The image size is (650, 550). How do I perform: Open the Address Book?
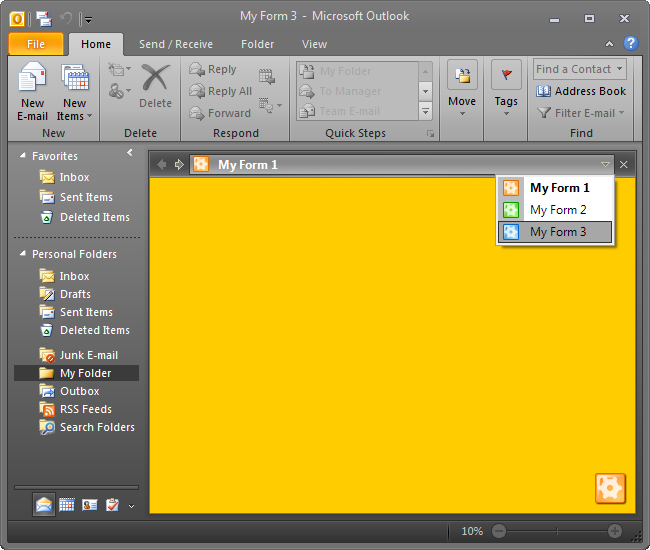coord(580,91)
